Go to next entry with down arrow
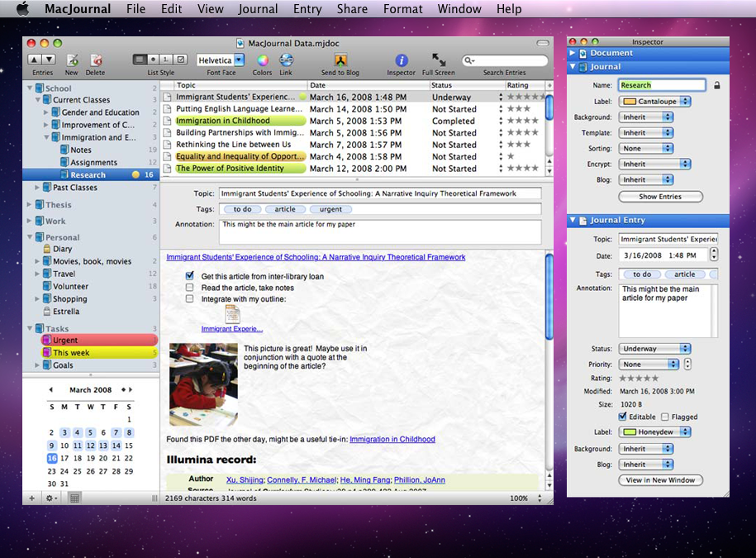The height and width of the screenshot is (558, 756). pyautogui.click(x=50, y=60)
